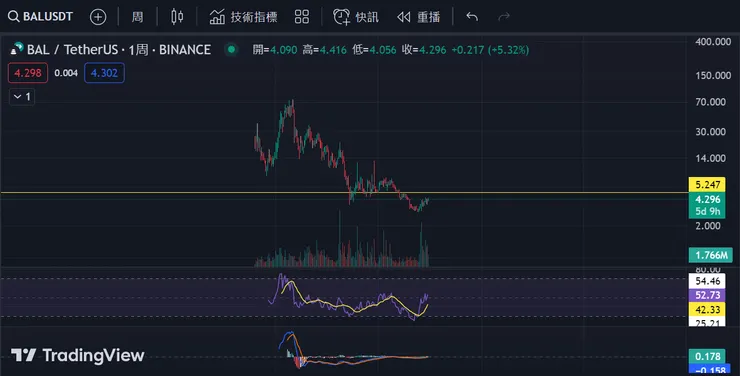Viewport: 740px width, 376px height.
Task: Click the current price label 4.296
Action: [707, 199]
